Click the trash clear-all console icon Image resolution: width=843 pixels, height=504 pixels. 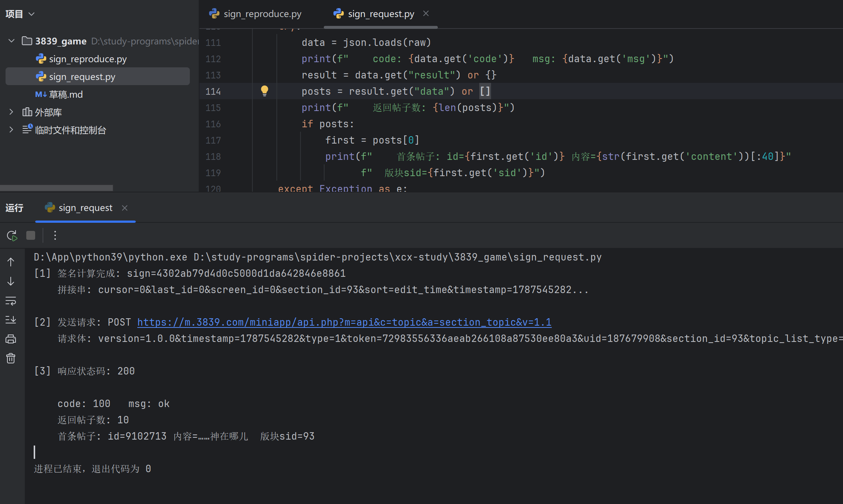pos(11,358)
